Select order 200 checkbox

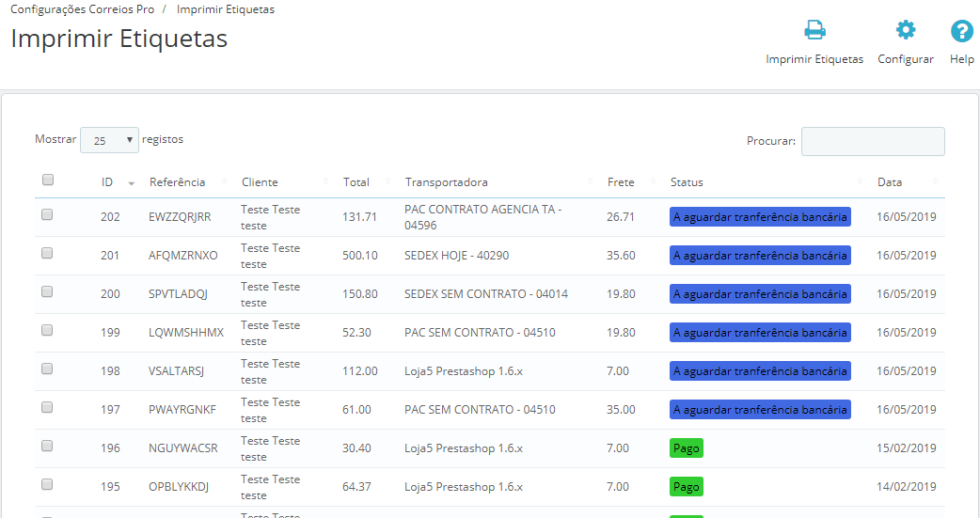coord(47,291)
